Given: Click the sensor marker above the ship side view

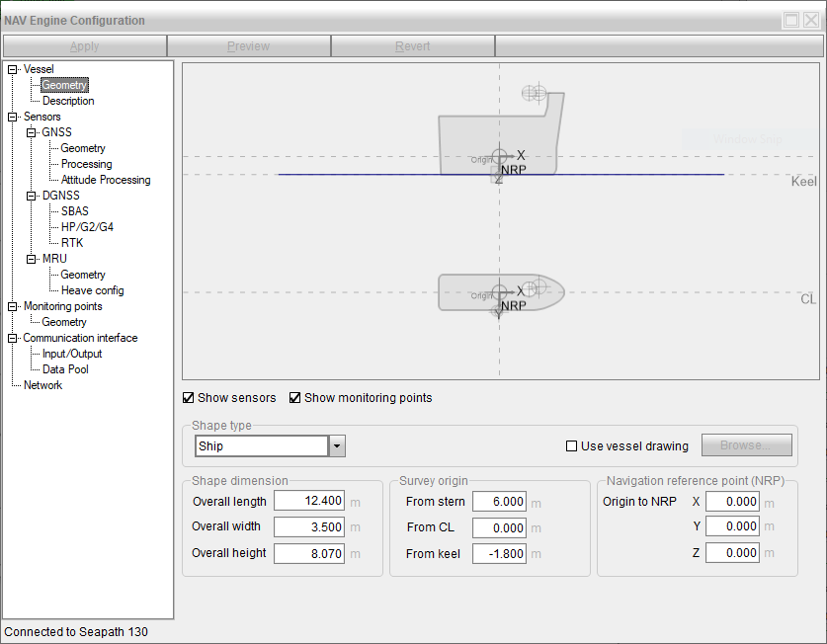Looking at the screenshot, I should 534,93.
